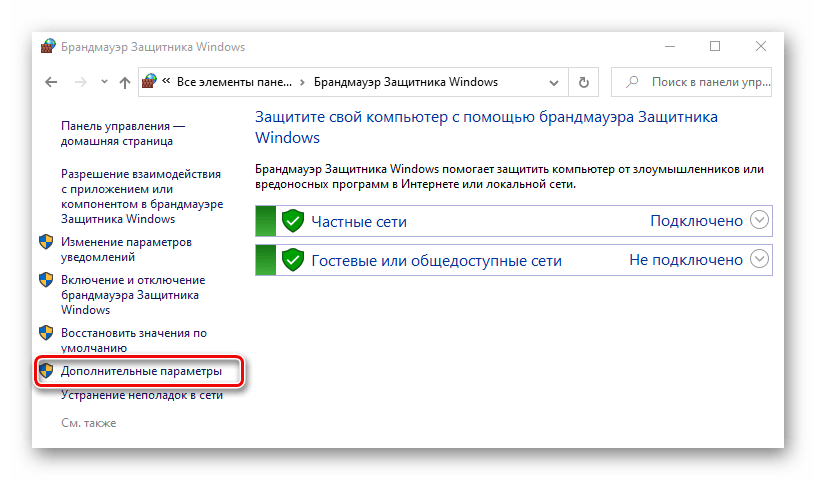816x480 pixels.
Task: Click shield icon beside 'Дополнительные параметры'
Action: point(46,371)
